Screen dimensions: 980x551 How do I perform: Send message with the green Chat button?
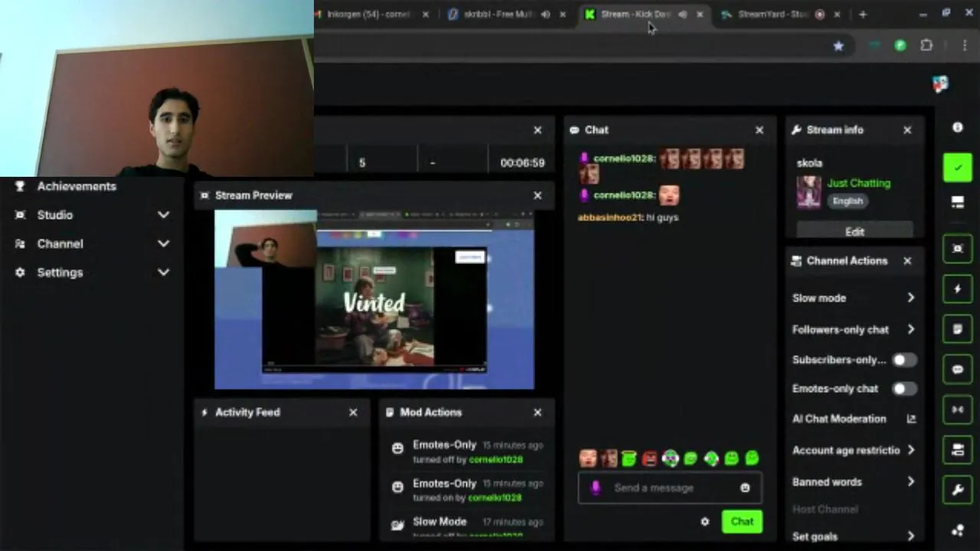tap(742, 521)
